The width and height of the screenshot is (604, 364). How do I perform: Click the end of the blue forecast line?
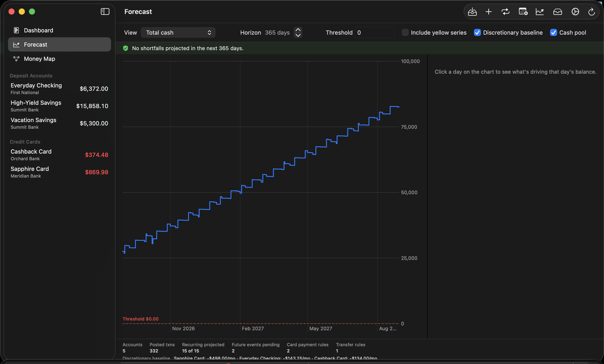[x=399, y=107]
